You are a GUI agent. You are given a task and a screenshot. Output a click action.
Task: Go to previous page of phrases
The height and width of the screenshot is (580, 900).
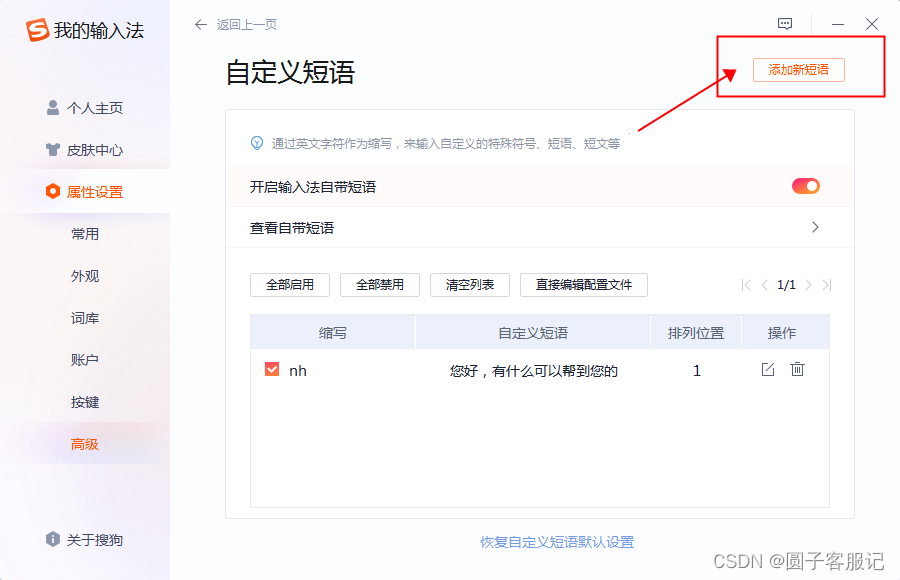point(764,285)
